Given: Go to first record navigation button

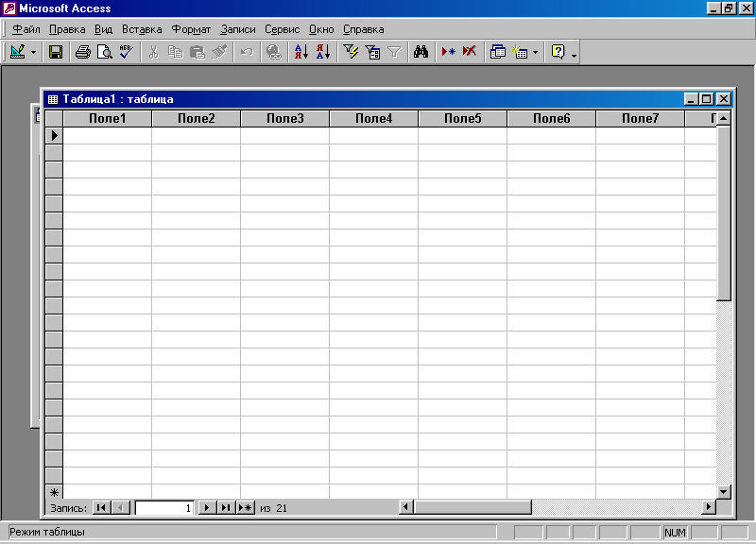Looking at the screenshot, I should coord(101,508).
